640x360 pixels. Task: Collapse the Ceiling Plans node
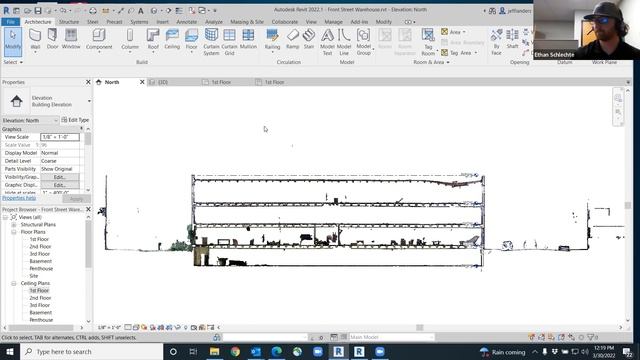pos(13,283)
